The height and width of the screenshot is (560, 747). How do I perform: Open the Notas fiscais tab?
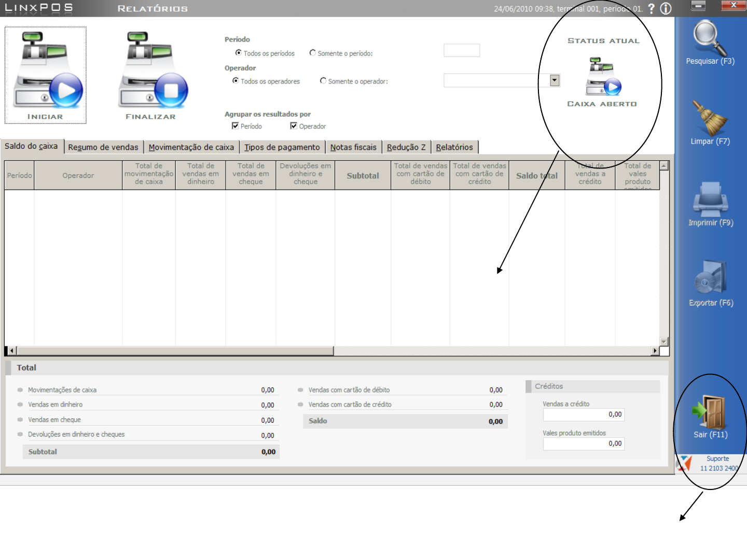[x=353, y=147]
